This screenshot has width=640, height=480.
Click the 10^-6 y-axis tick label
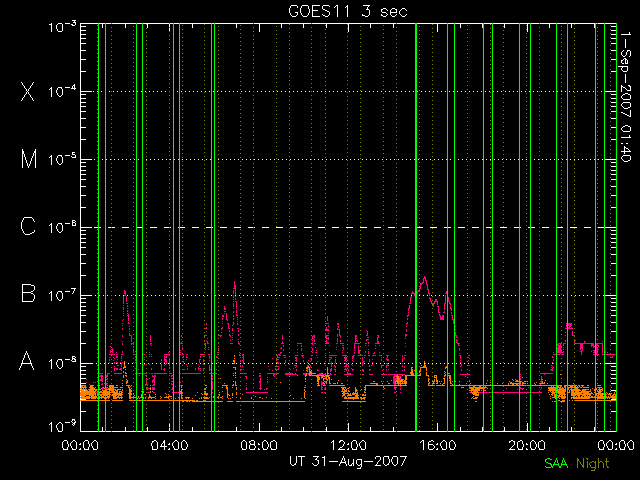[x=62, y=227]
